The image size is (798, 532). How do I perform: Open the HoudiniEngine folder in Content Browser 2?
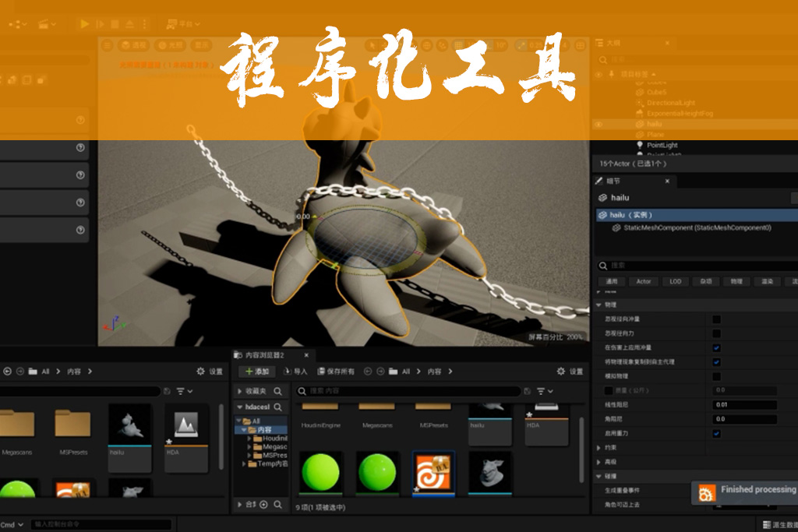(x=320, y=416)
